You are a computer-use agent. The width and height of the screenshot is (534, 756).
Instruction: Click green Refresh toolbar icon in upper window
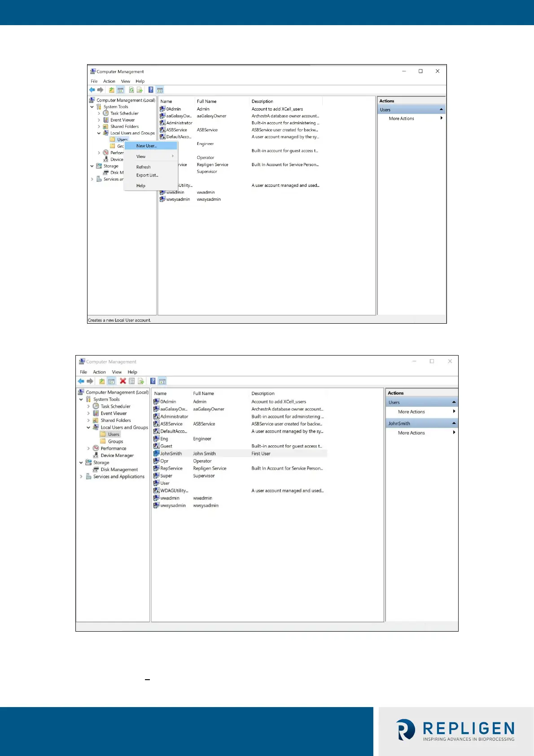click(x=131, y=90)
